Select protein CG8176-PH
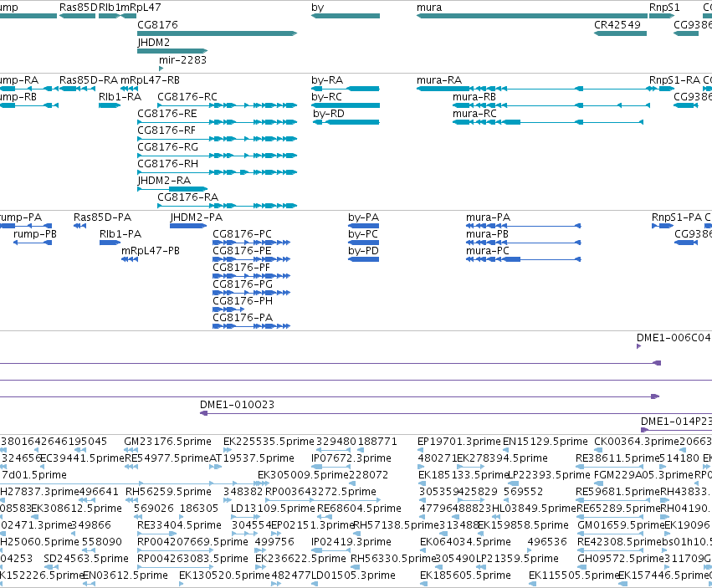Image resolution: width=712 pixels, height=588 pixels. pyautogui.click(x=228, y=309)
